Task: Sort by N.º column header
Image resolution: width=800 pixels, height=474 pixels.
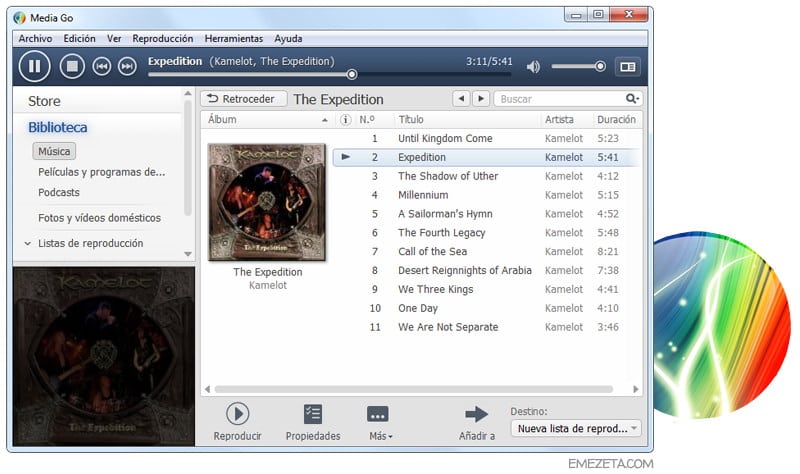Action: coord(367,119)
